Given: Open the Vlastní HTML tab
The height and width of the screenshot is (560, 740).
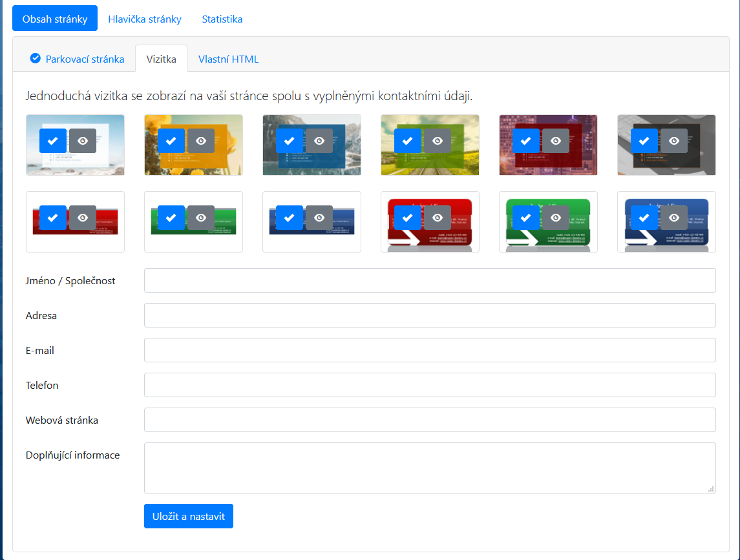Looking at the screenshot, I should tap(228, 59).
